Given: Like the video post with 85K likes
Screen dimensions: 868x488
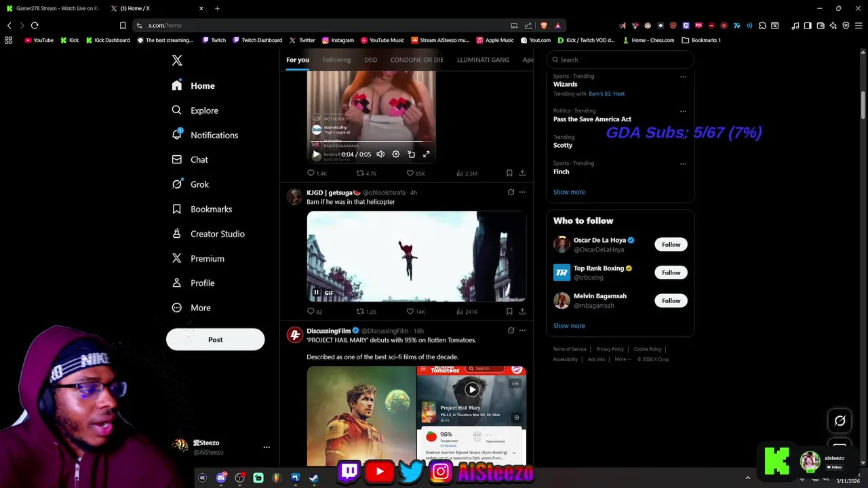Looking at the screenshot, I should [416, 174].
